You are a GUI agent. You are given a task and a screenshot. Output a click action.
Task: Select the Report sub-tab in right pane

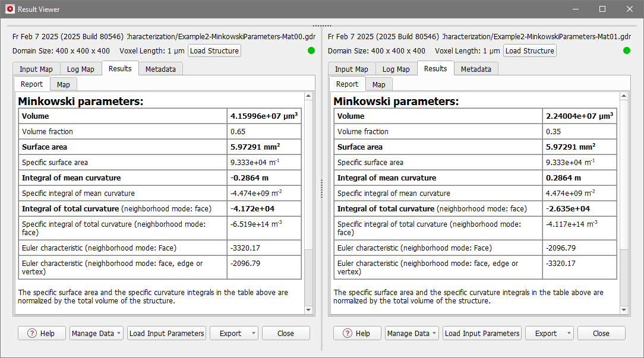click(x=347, y=84)
